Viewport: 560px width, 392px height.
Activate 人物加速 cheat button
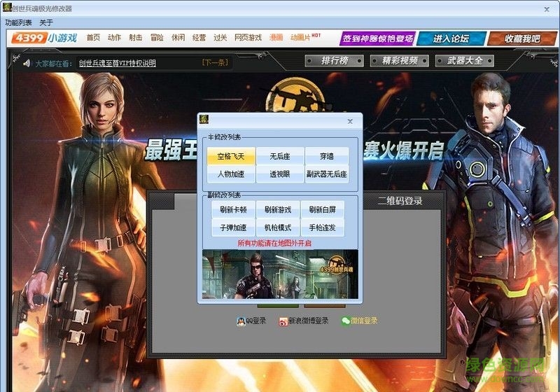(231, 174)
